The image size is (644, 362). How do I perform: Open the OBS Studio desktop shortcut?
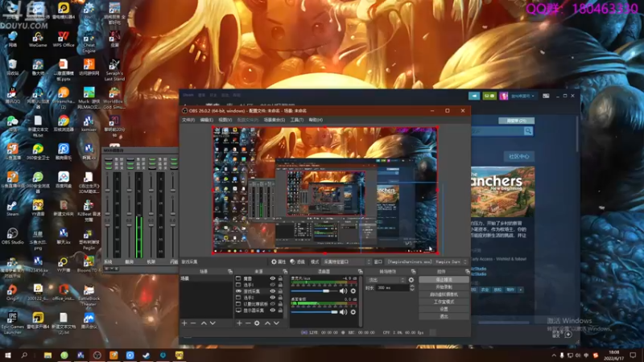(12, 236)
